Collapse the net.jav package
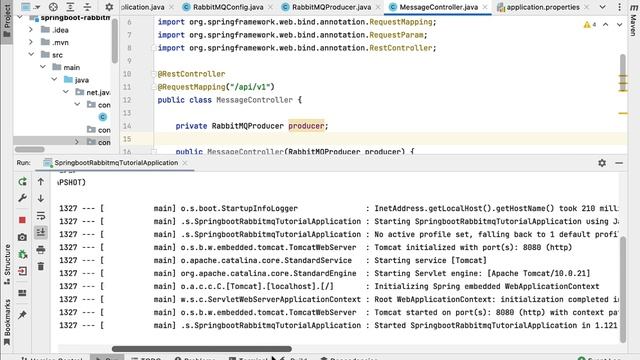Viewport: 640px width, 360px height. [x=66, y=92]
